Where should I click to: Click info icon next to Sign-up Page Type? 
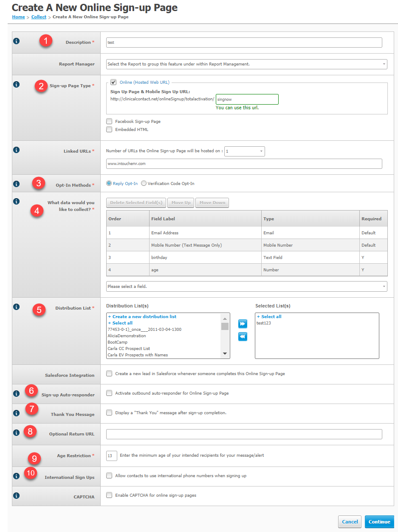click(x=17, y=85)
